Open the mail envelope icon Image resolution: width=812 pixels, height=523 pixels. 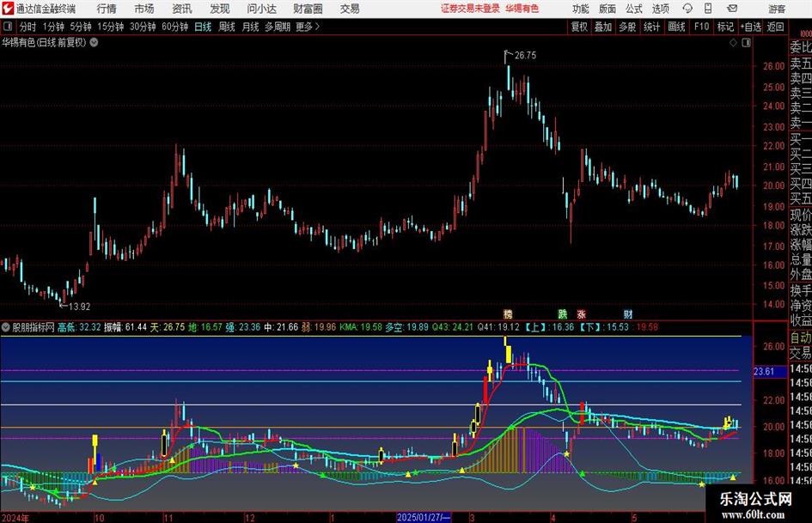tap(732, 9)
